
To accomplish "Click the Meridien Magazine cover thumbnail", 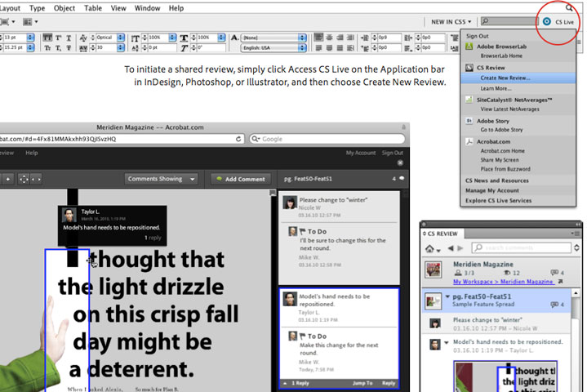I will [x=433, y=269].
